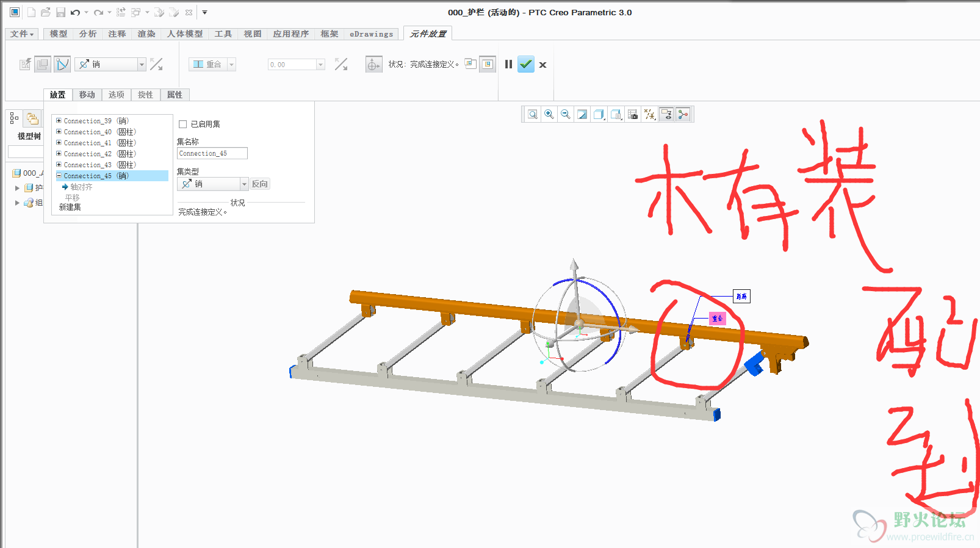Viewport: 980px width, 548px height.
Task: Click the 反向 button
Action: click(x=260, y=184)
